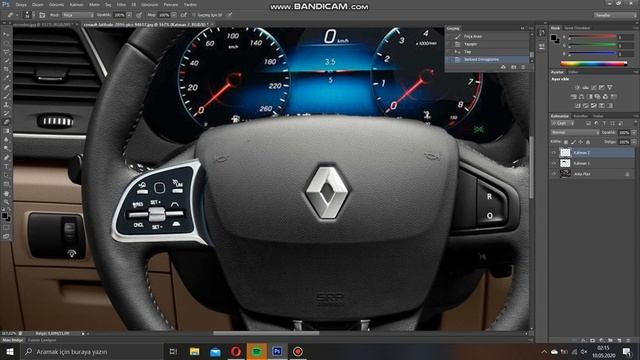This screenshot has height=360, width=640.
Task: Add a Black & White adjustment layer
Action: click(589, 97)
